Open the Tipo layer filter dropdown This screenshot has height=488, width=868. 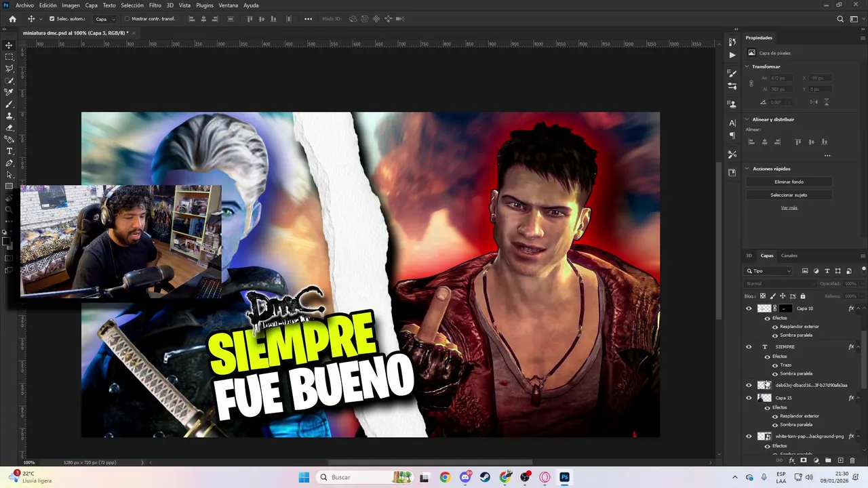point(768,271)
